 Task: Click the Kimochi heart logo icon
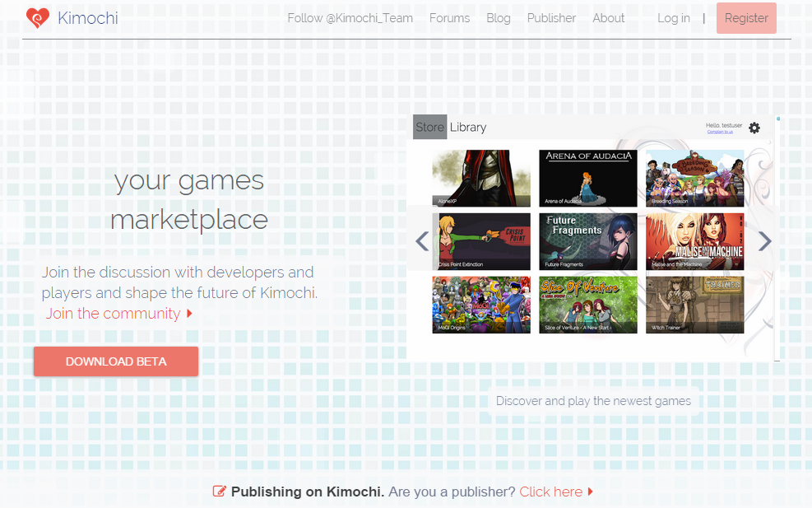tap(38, 18)
